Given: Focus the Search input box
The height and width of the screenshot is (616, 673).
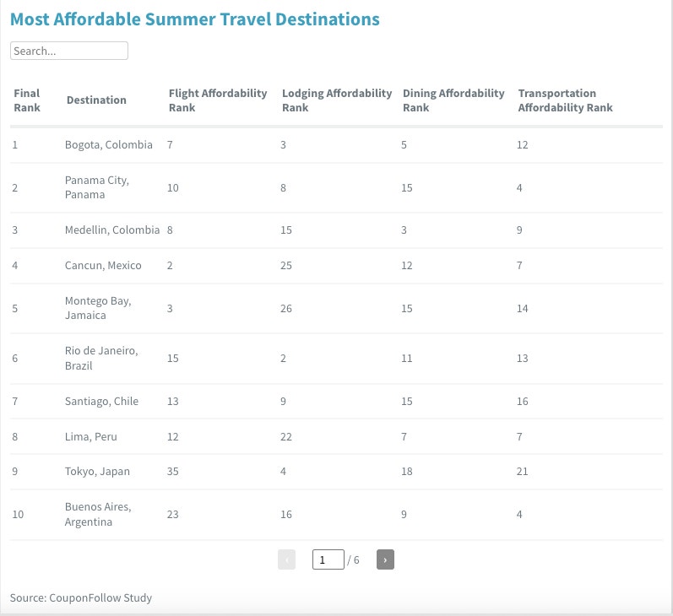Looking at the screenshot, I should point(69,51).
